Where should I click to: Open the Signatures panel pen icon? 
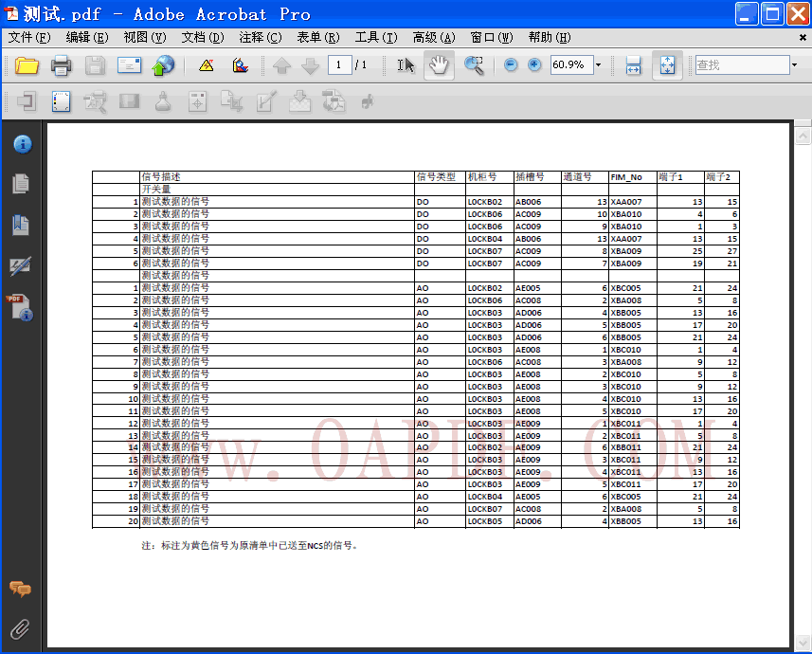[21, 265]
